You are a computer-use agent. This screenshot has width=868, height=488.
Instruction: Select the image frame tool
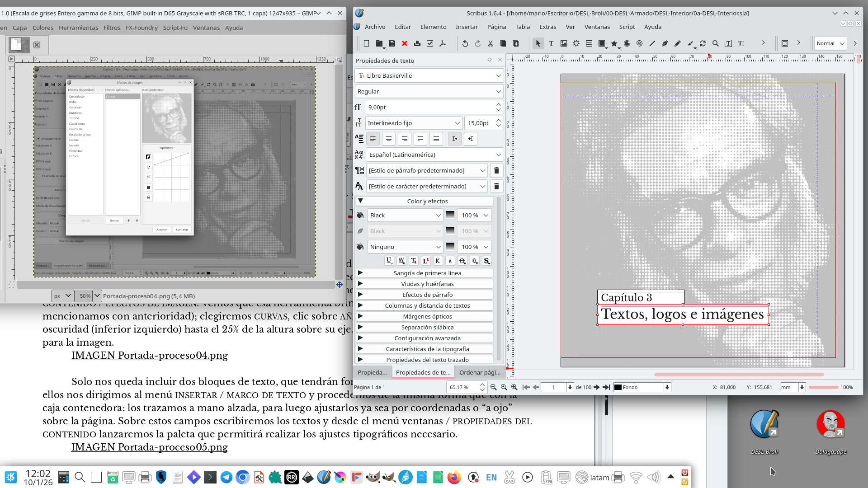point(563,43)
